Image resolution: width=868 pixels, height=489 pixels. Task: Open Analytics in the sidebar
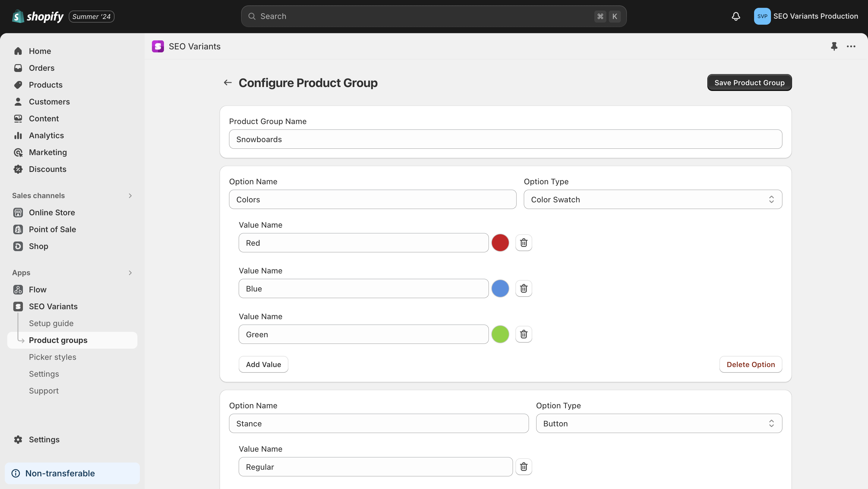coord(72,135)
